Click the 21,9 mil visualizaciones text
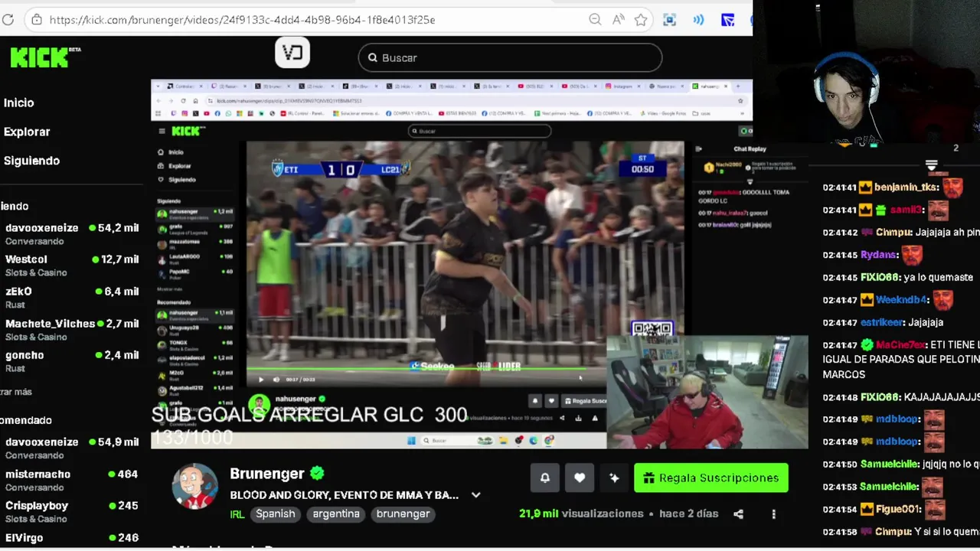Image resolution: width=980 pixels, height=551 pixels. point(581,514)
